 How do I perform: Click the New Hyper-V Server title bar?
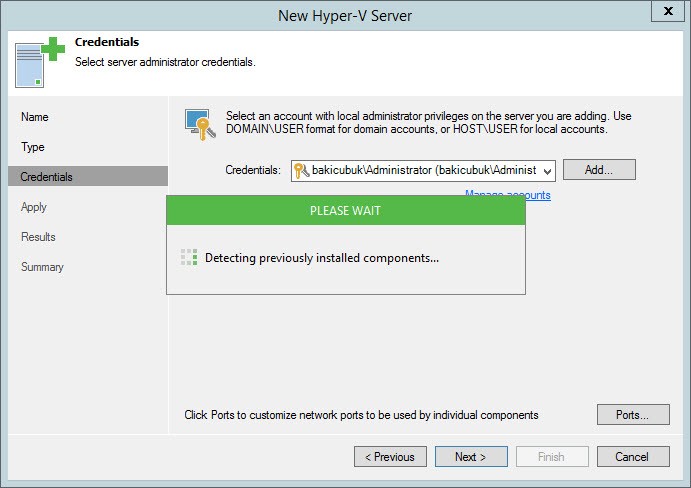[345, 16]
